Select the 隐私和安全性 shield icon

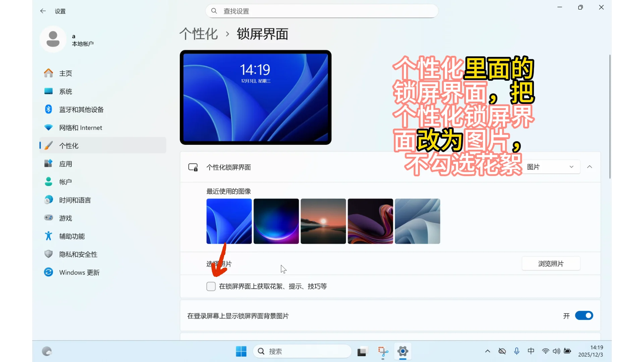point(48,254)
